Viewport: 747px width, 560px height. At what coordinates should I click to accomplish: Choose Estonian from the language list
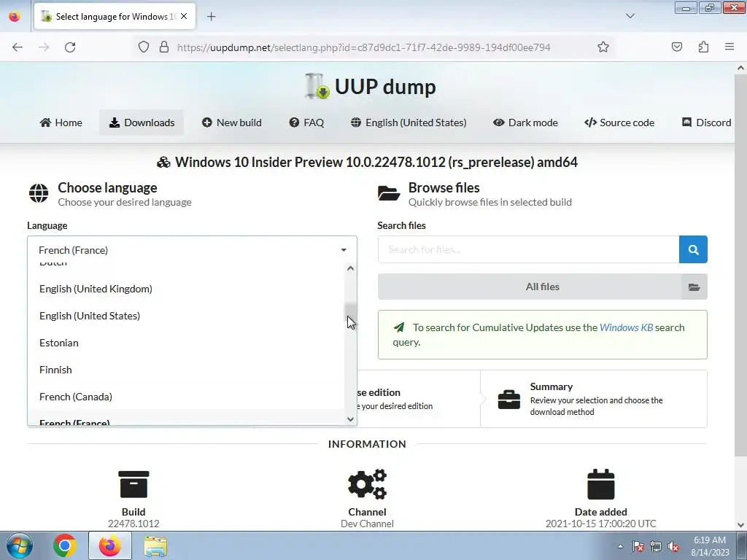point(186,343)
